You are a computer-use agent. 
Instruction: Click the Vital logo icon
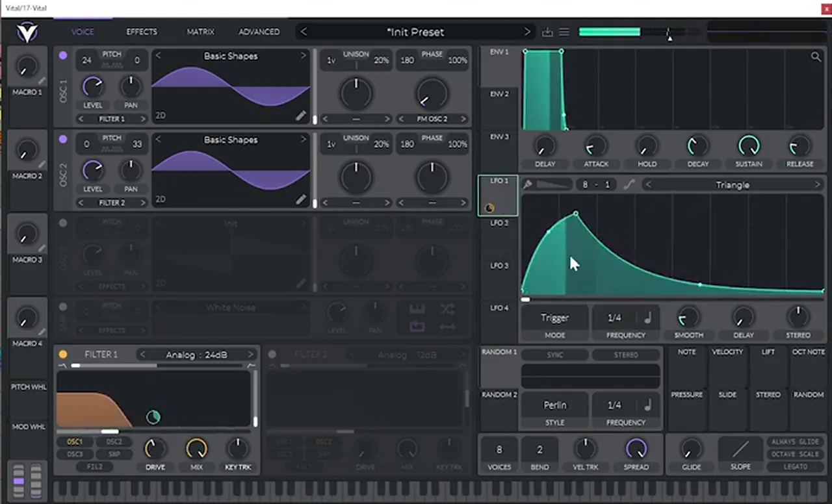tap(27, 32)
